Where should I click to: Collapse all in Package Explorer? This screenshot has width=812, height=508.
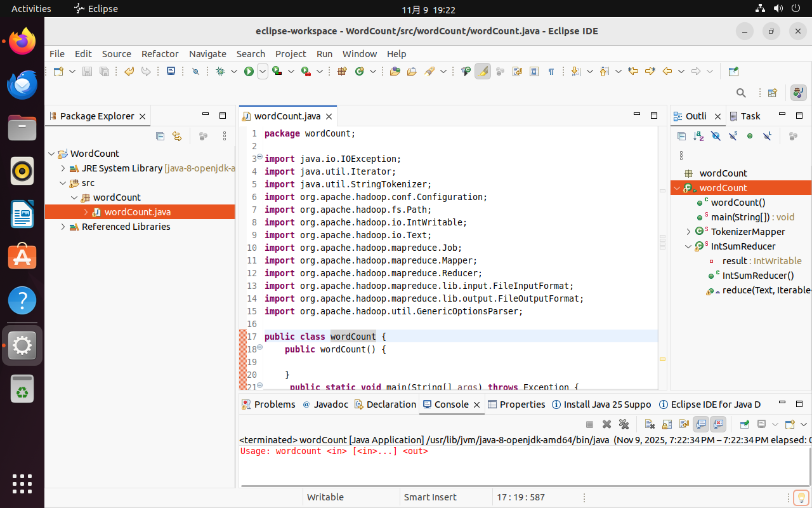[160, 136]
